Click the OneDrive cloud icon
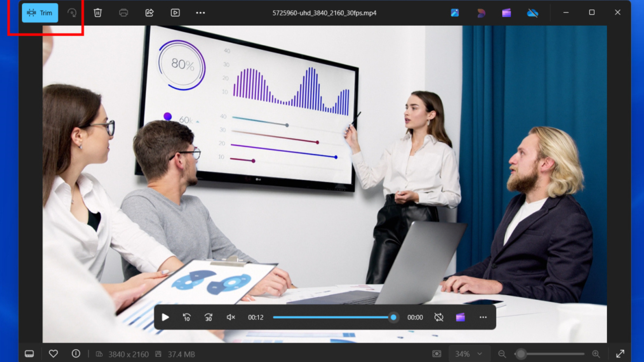 [x=532, y=13]
